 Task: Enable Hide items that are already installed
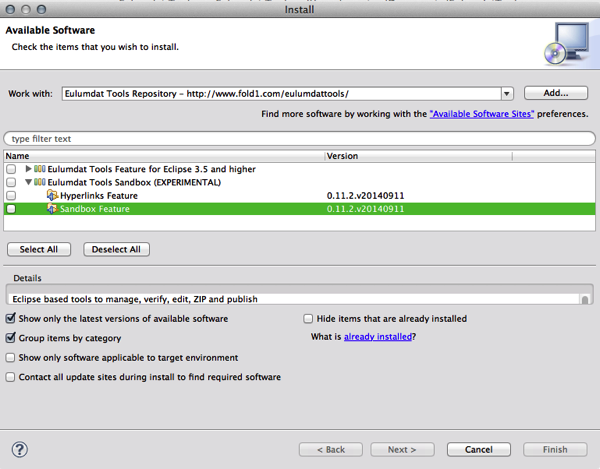(x=308, y=319)
